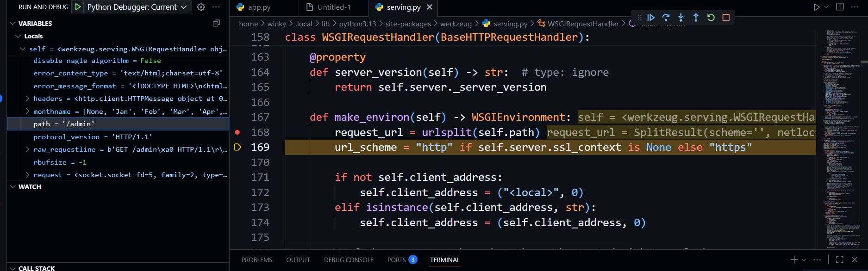Click the Step Into debug icon
The height and width of the screenshot is (271, 868).
pyautogui.click(x=681, y=18)
